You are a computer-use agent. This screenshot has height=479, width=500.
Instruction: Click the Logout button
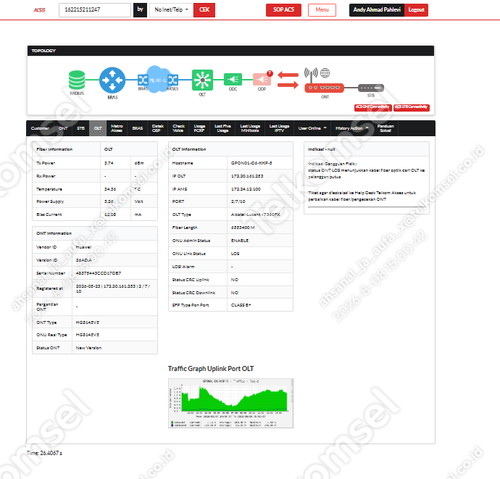coord(416,10)
